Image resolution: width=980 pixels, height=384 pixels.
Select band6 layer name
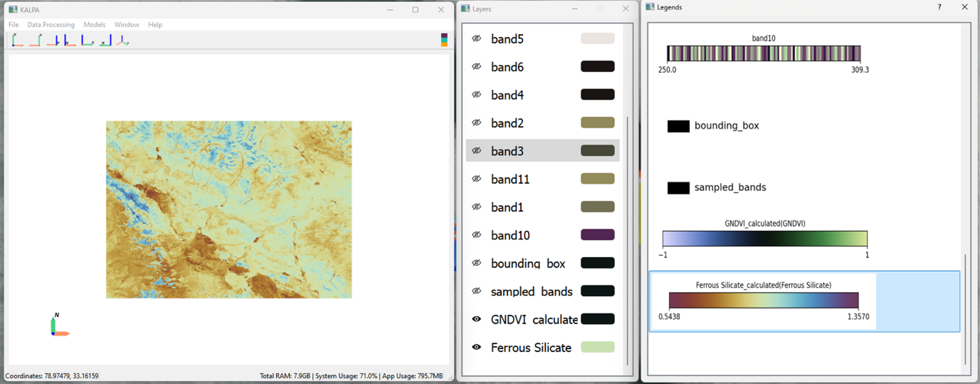pos(507,67)
